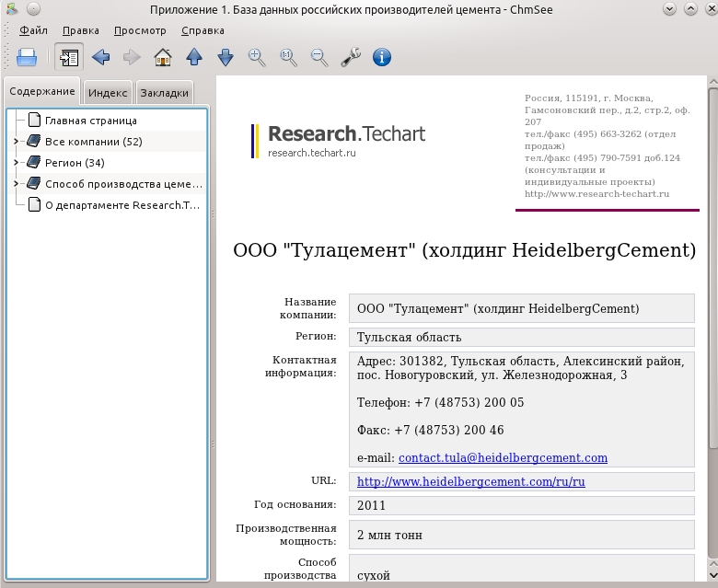The width and height of the screenshot is (718, 588).
Task: Click the сухой production method value
Action: [x=373, y=576]
